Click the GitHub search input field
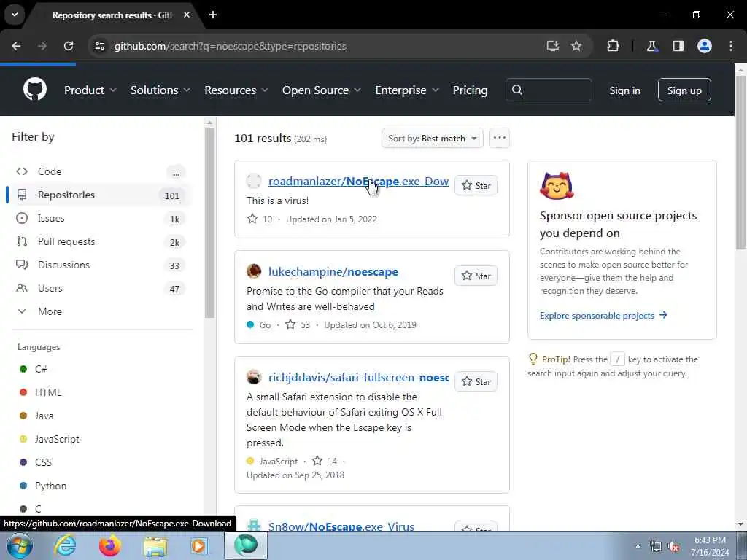The image size is (747, 560). (x=549, y=90)
